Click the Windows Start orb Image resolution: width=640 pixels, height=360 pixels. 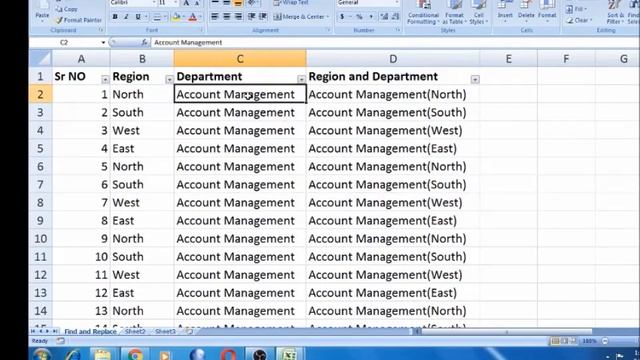(x=42, y=354)
